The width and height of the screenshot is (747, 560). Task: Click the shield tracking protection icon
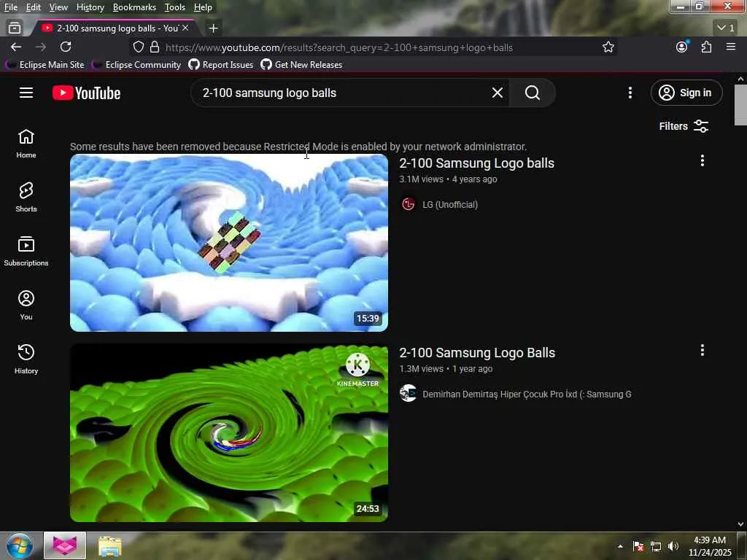click(x=138, y=47)
